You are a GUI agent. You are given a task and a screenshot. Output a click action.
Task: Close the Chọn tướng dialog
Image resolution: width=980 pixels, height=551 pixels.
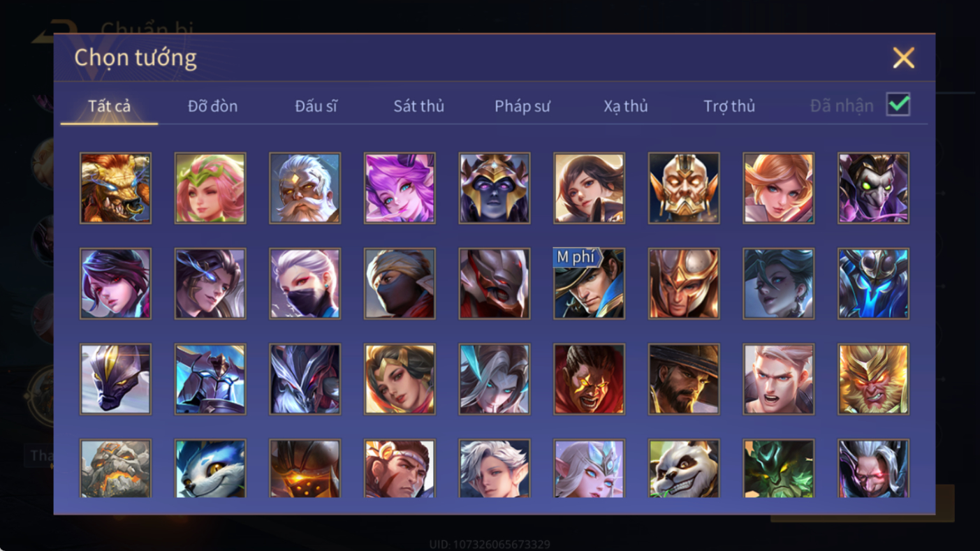click(903, 57)
